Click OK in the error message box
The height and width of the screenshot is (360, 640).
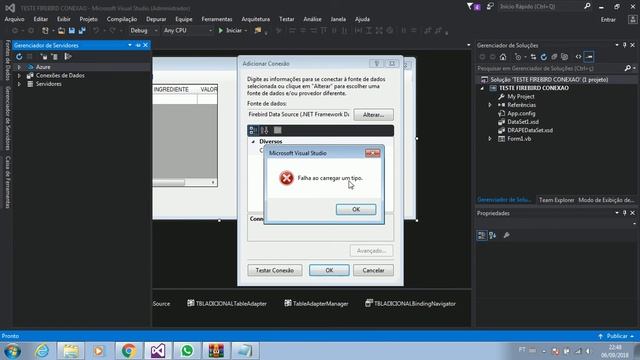[356, 209]
